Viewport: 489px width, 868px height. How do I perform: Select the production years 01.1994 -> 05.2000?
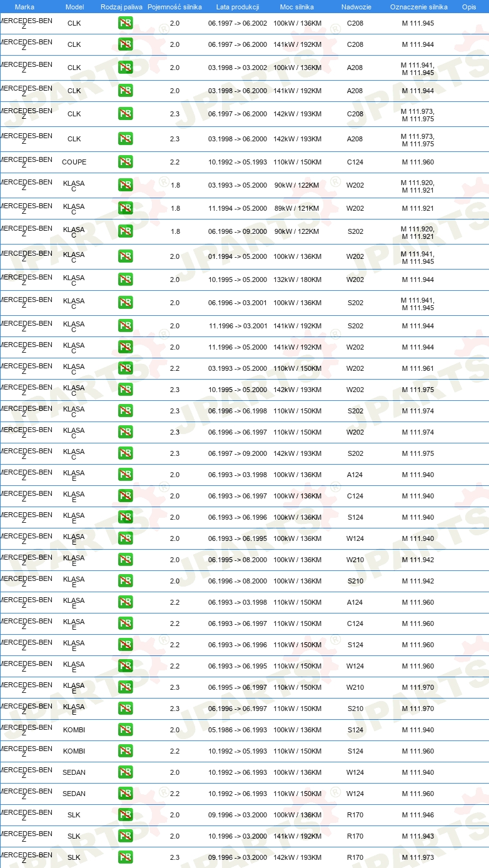(238, 256)
